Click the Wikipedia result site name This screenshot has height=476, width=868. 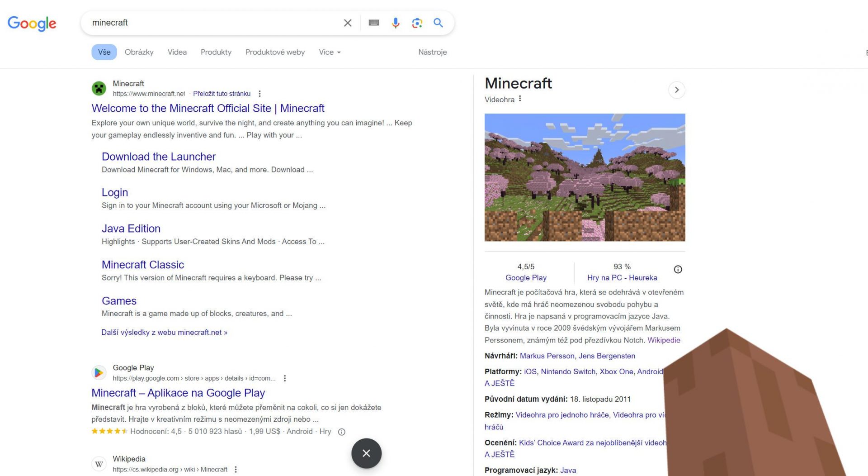coord(129,459)
